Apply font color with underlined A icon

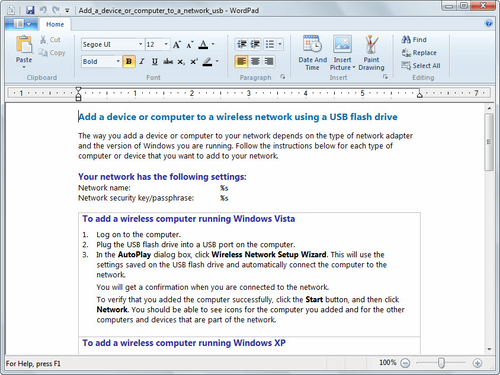[203, 44]
